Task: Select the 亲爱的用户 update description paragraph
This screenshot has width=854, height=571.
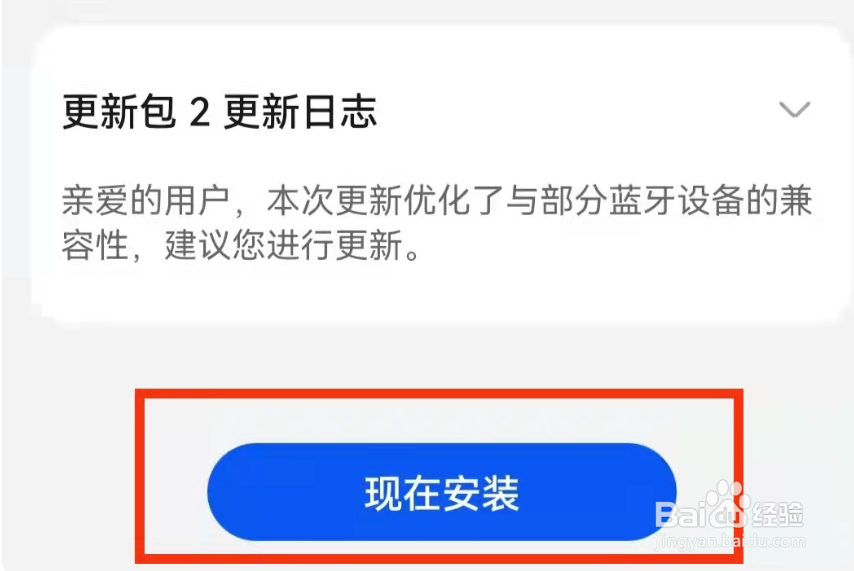Action: [437, 223]
